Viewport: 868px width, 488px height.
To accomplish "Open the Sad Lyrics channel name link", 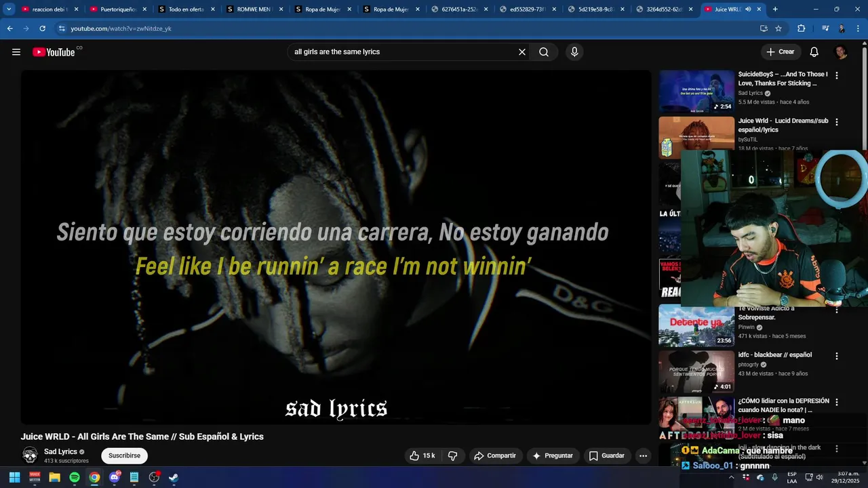I will 60,451.
